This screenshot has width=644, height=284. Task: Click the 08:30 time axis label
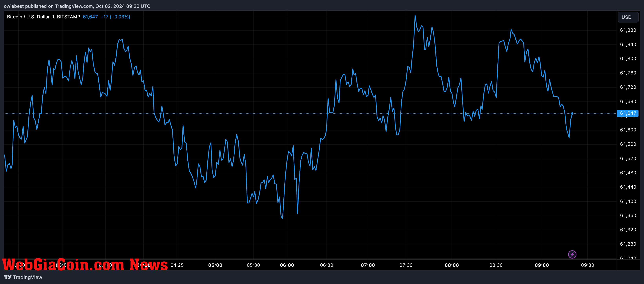(x=496, y=265)
